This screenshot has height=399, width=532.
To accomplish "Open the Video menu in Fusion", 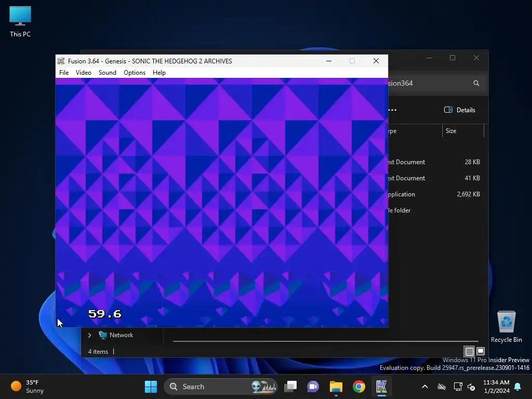I will pyautogui.click(x=84, y=73).
